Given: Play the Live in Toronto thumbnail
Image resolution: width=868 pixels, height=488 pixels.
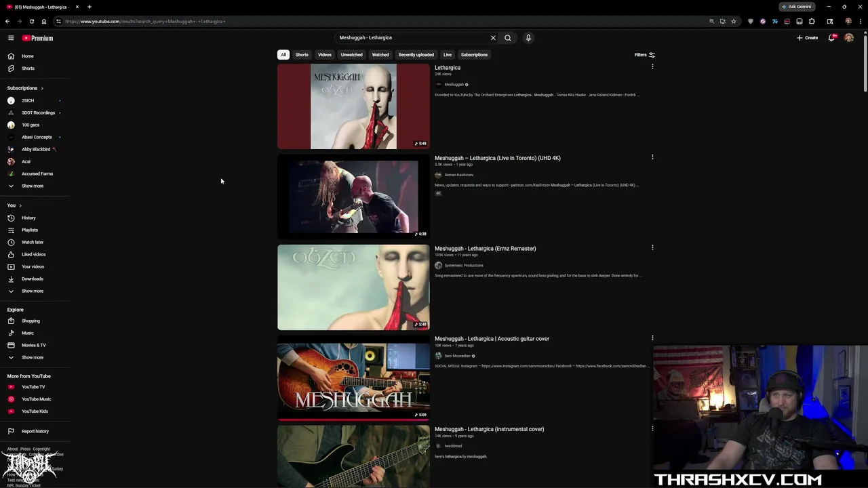Looking at the screenshot, I should pyautogui.click(x=353, y=197).
